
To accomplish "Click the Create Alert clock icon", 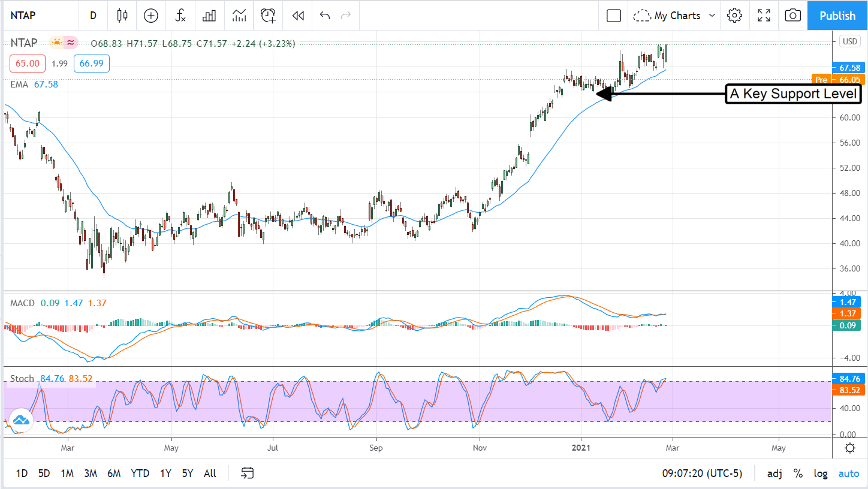I will click(268, 16).
